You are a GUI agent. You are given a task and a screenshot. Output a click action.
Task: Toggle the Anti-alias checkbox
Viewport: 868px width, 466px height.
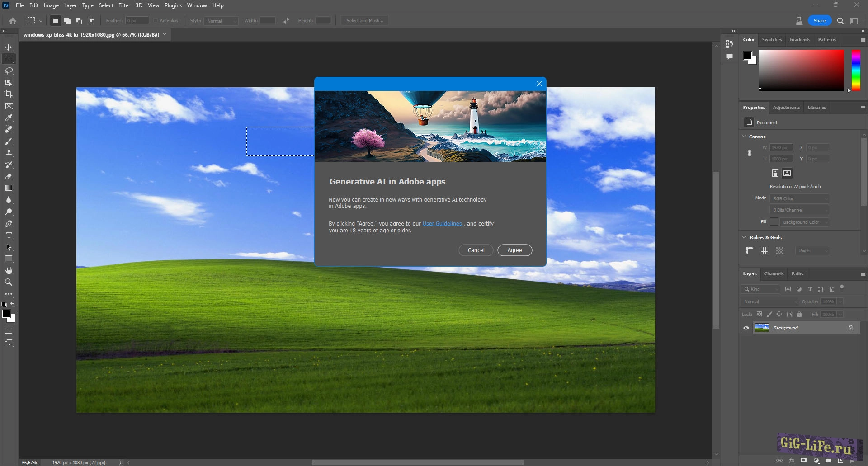click(156, 21)
